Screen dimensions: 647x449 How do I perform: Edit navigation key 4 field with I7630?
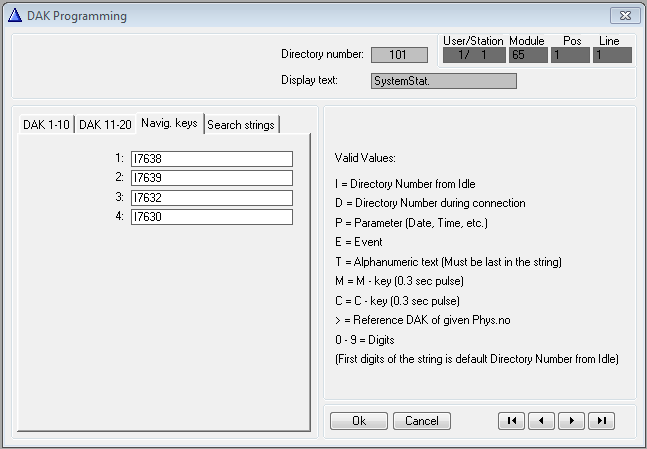(211, 217)
